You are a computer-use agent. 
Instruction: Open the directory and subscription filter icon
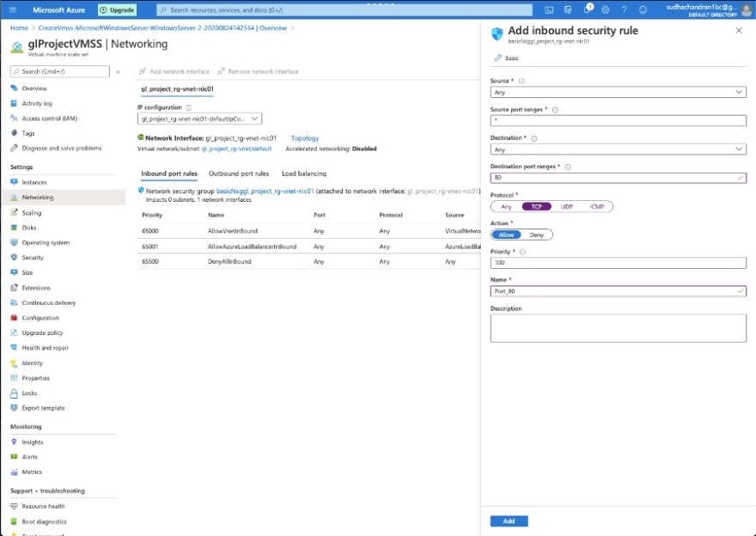click(568, 9)
